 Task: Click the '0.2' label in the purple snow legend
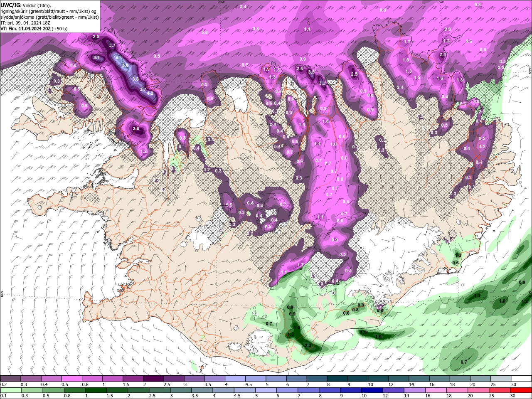click(4, 384)
